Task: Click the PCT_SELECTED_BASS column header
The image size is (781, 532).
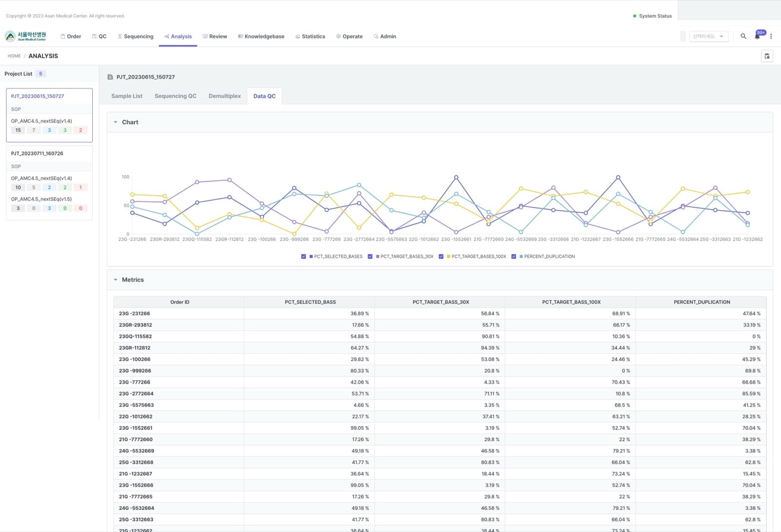Action: pyautogui.click(x=310, y=302)
